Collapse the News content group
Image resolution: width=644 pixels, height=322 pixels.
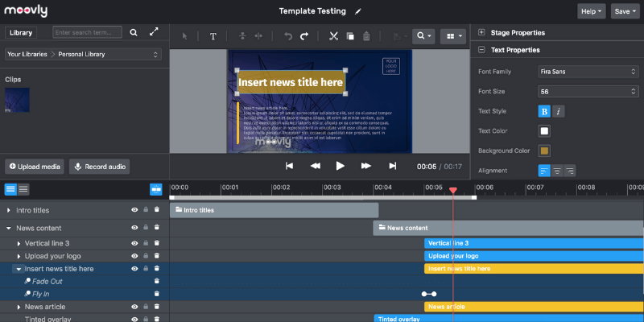(x=9, y=228)
